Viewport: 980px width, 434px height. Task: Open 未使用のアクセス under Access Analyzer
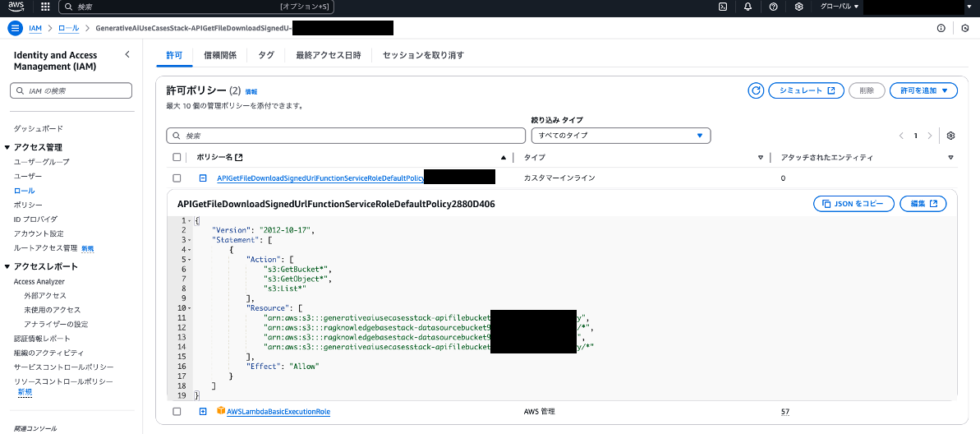[x=53, y=310]
